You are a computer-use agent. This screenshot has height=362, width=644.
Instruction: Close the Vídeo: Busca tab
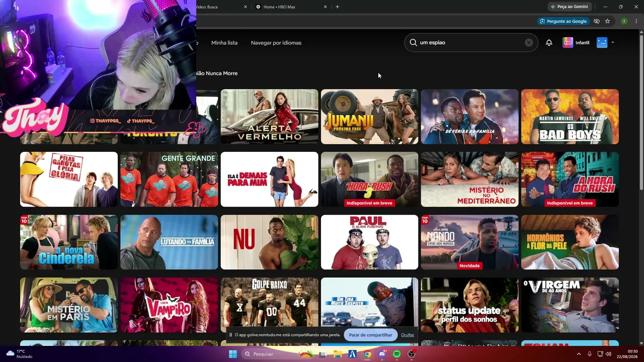point(246,7)
